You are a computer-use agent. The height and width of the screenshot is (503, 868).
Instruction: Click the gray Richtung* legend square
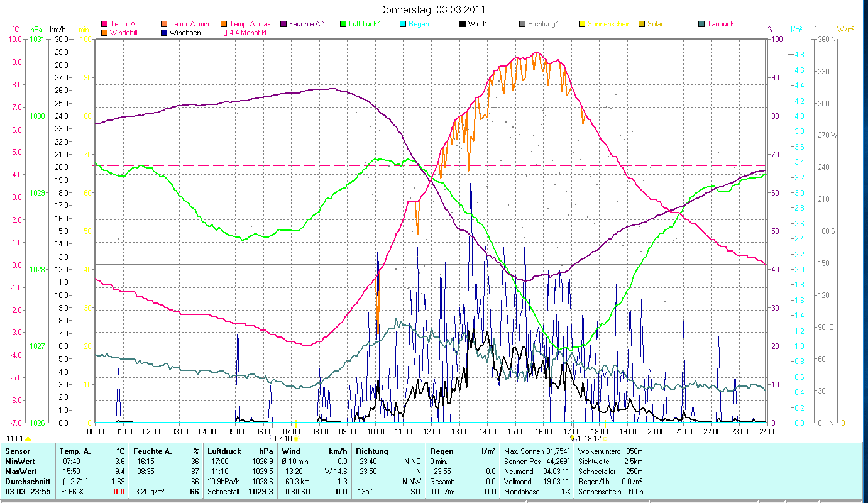click(x=522, y=24)
